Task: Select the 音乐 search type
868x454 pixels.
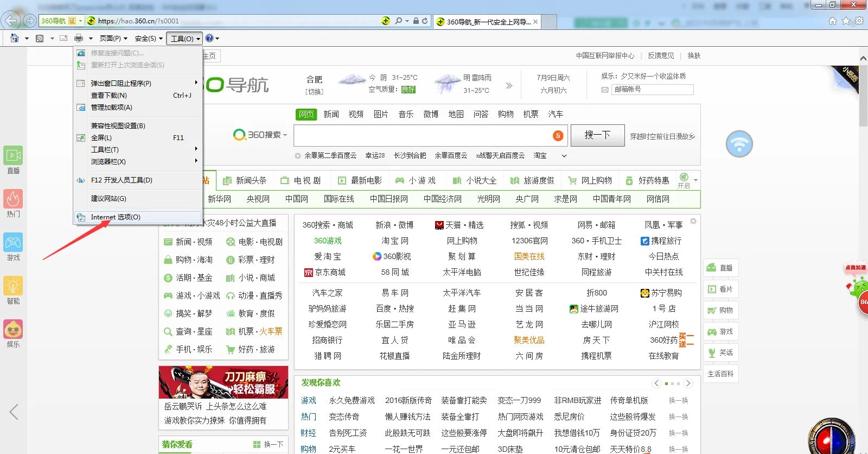Action: 406,114
